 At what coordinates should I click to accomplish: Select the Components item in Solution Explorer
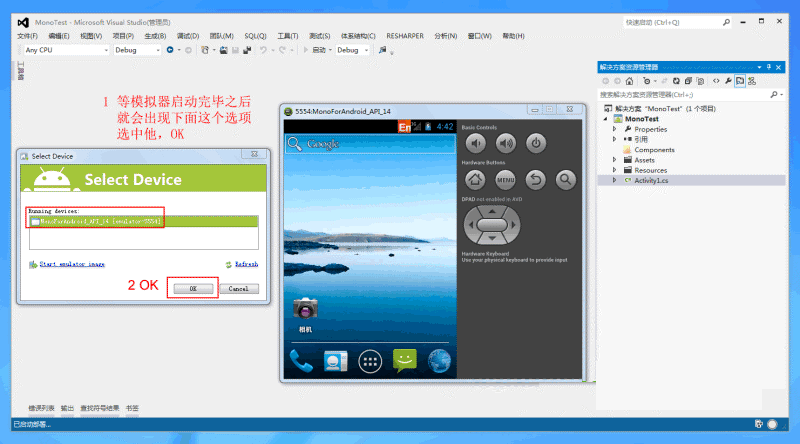[654, 150]
